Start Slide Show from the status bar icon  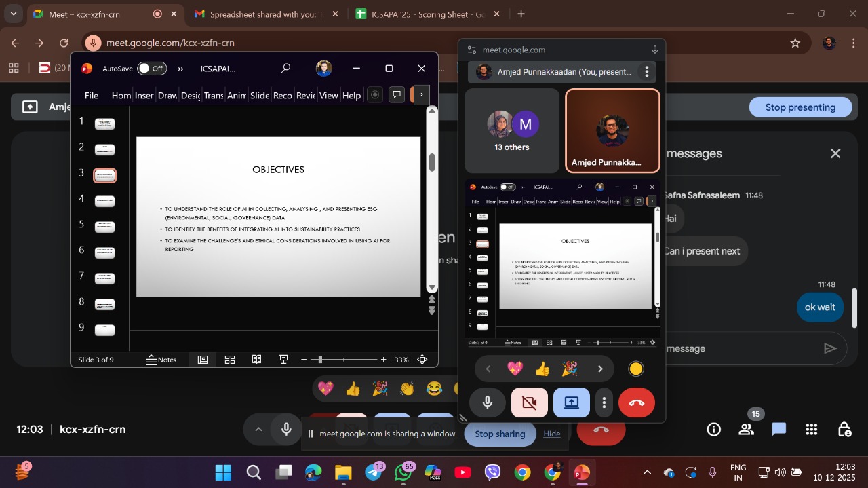[284, 360]
